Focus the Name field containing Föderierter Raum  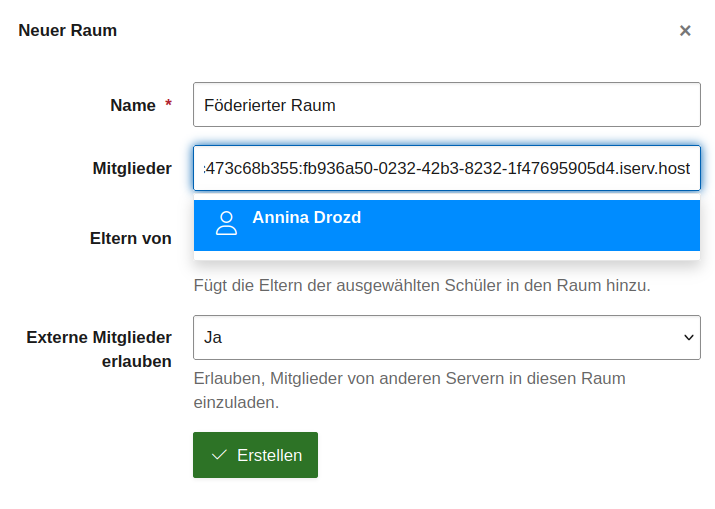point(446,105)
